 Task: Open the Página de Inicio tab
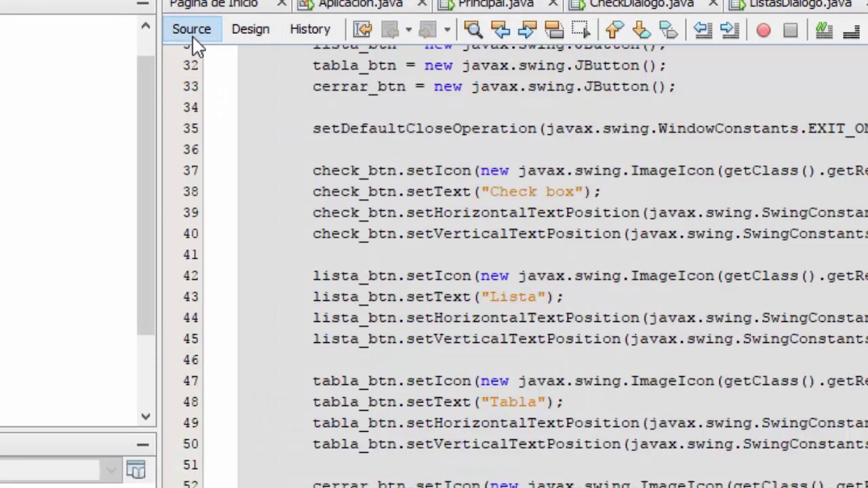[x=214, y=4]
